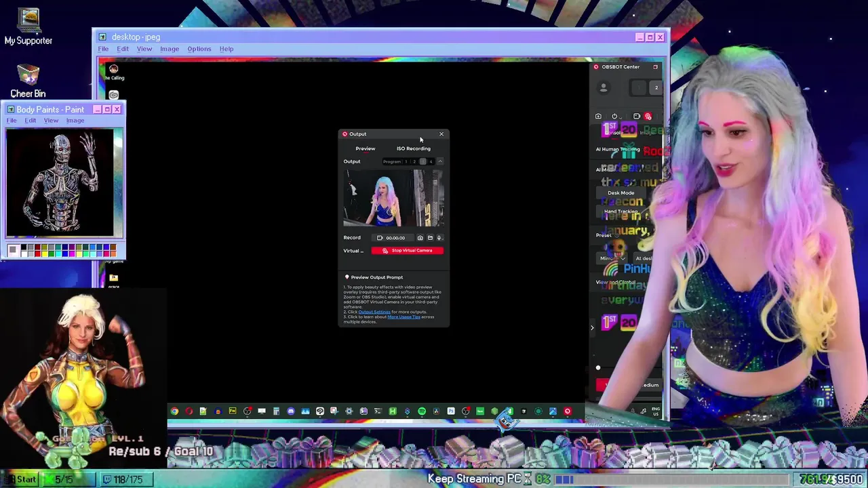Click the Calculator icon in the taskbar

tap(276, 411)
